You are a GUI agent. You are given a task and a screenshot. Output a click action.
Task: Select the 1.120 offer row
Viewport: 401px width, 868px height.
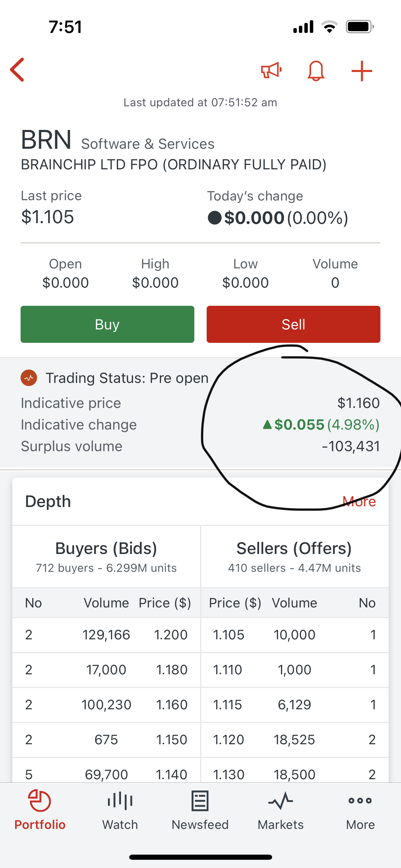tap(294, 740)
